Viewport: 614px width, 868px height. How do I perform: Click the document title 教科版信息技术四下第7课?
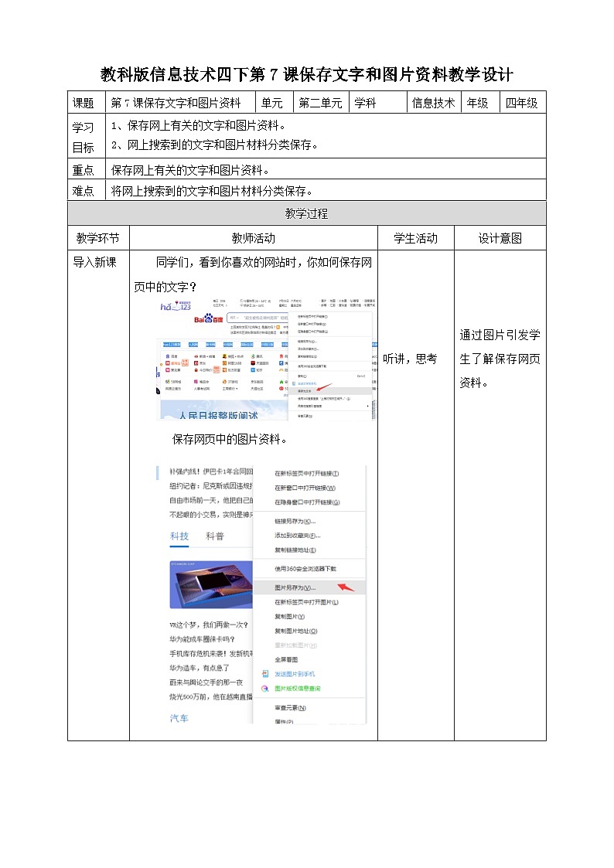point(307,74)
